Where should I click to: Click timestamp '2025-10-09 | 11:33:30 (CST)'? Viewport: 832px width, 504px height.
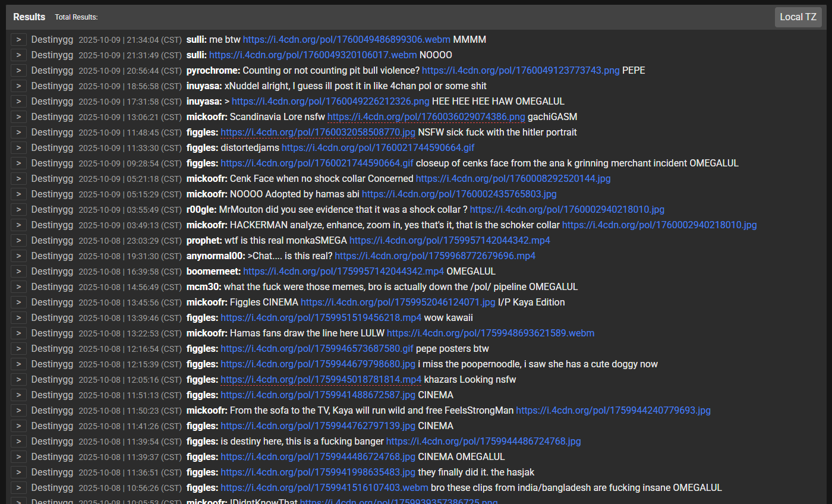click(130, 147)
